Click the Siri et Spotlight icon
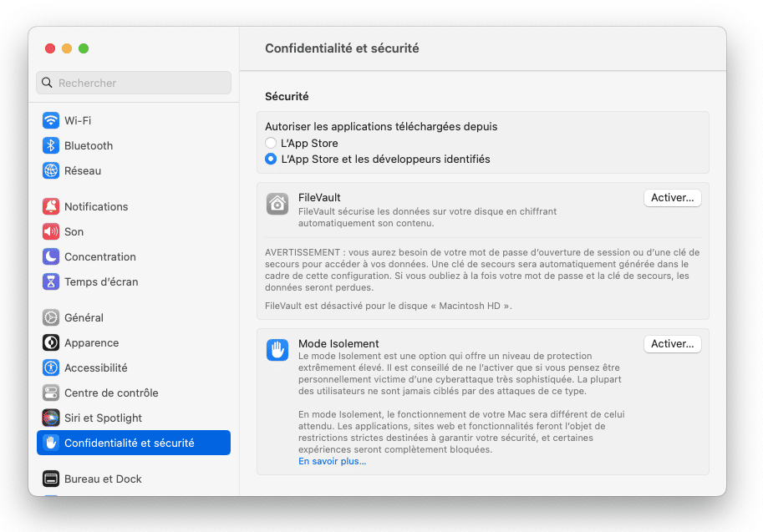763x532 pixels. click(51, 418)
